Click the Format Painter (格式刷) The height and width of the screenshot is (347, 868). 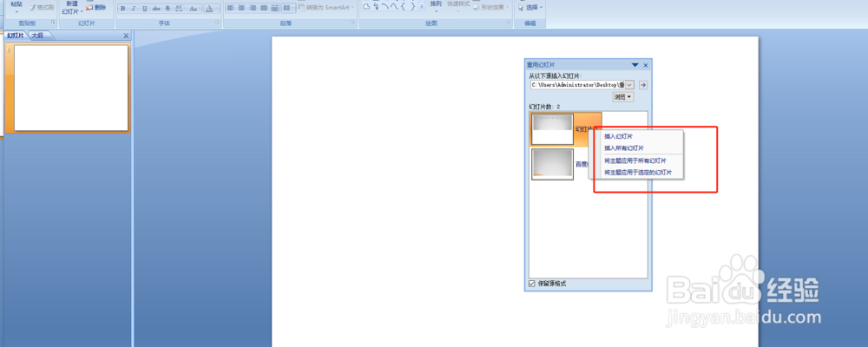click(x=42, y=7)
